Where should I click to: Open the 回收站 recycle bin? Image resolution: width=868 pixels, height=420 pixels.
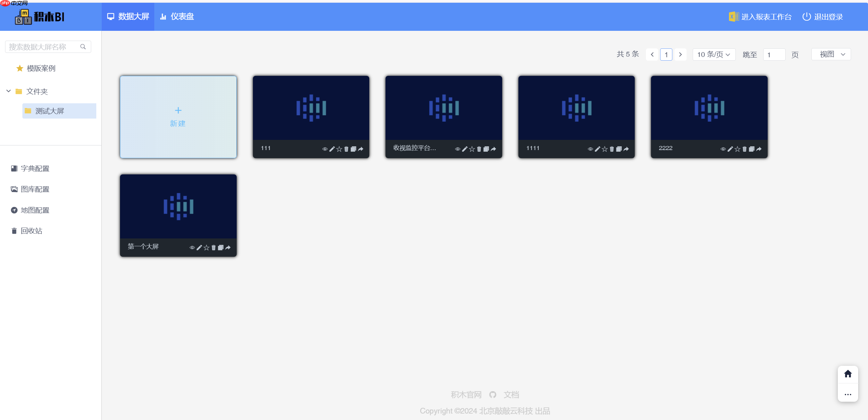[x=31, y=231]
